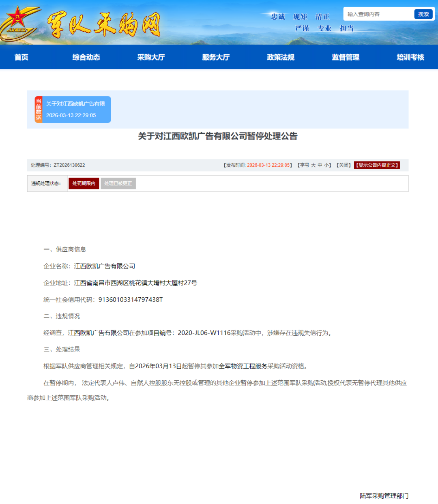438x504 pixels.
Task: Select the 大 large font size option
Action: (314, 165)
